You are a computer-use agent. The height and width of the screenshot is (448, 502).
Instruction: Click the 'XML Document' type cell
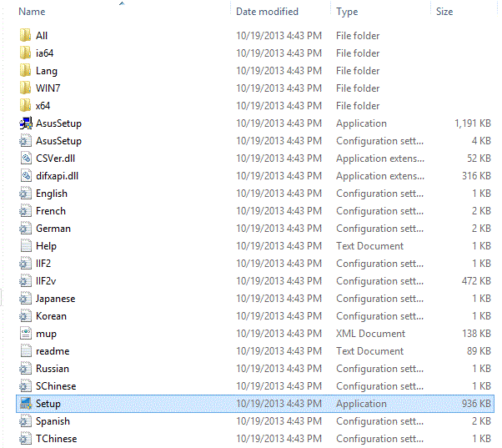click(370, 334)
